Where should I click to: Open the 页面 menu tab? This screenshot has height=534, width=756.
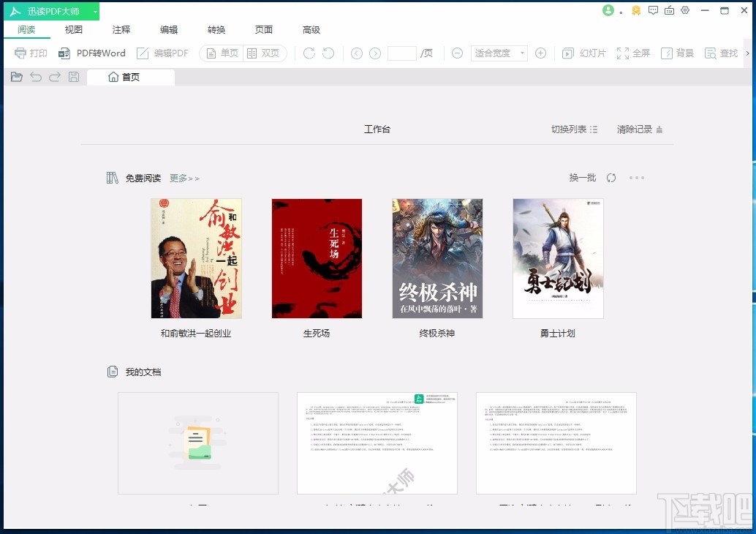(x=264, y=30)
